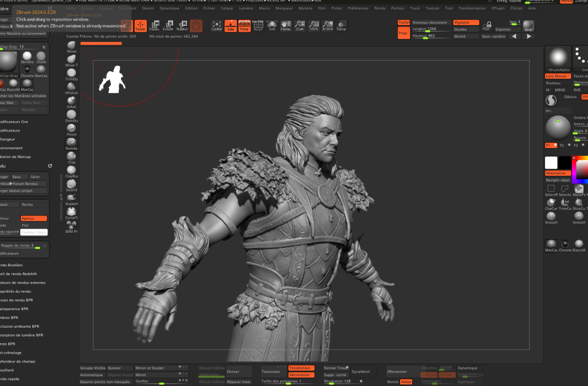
Task: Open the Aide help menu
Action: 532,8
